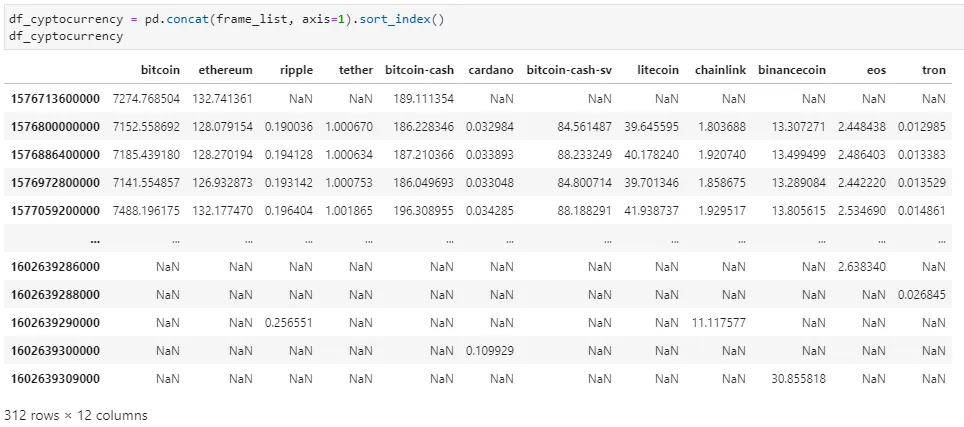Click the code cell input area

tap(482, 28)
